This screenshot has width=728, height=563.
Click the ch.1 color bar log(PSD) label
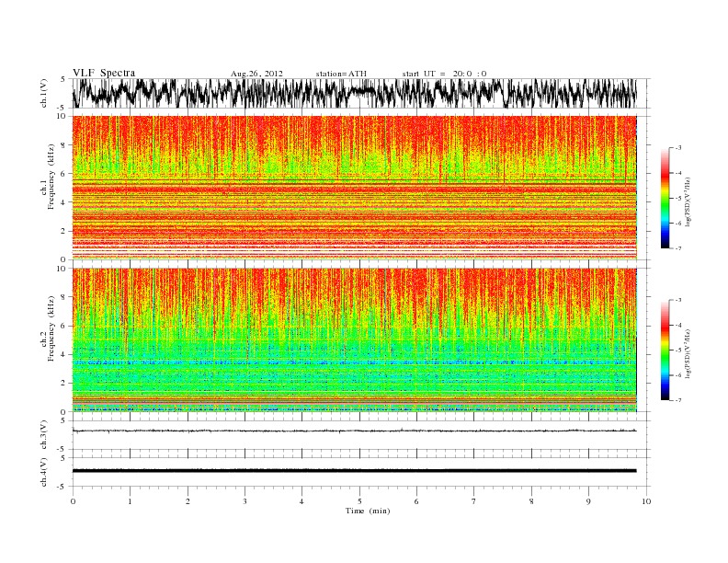coord(688,201)
